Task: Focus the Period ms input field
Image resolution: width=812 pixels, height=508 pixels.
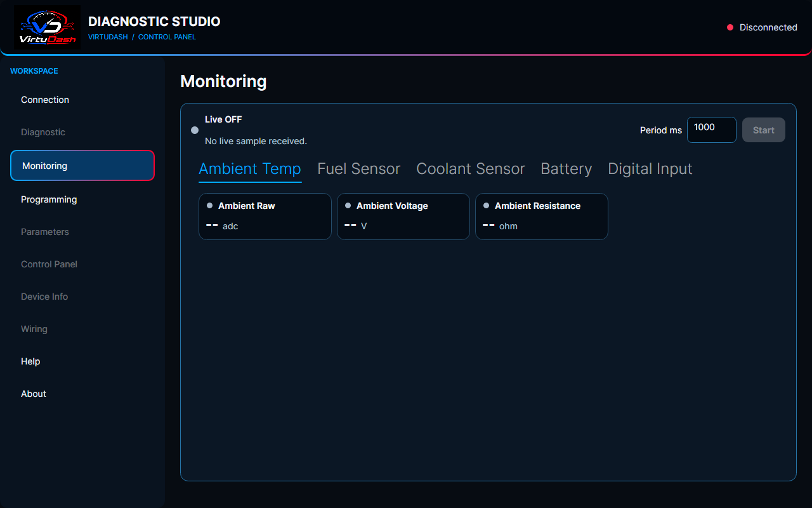Action: [x=712, y=130]
